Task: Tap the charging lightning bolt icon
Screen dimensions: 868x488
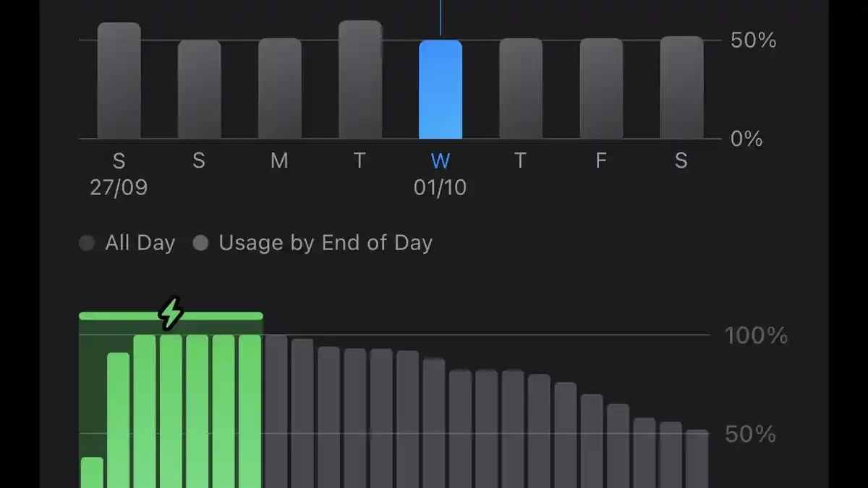Action: (x=171, y=313)
